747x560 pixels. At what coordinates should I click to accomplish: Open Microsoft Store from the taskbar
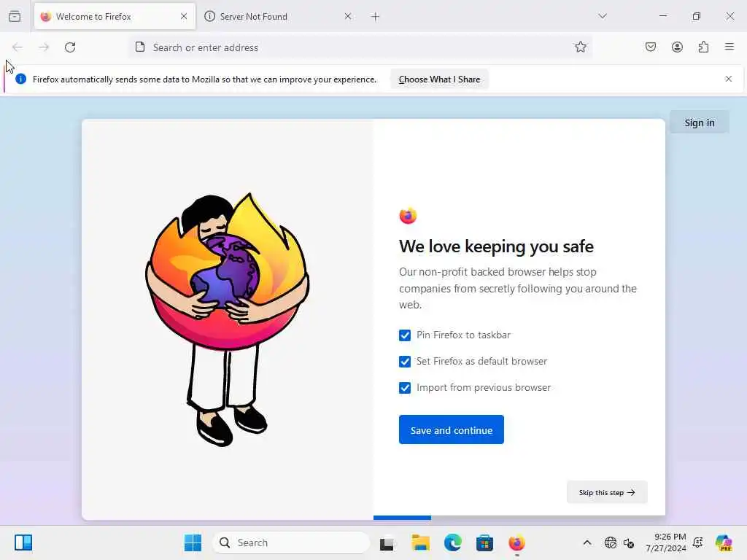tap(484, 542)
